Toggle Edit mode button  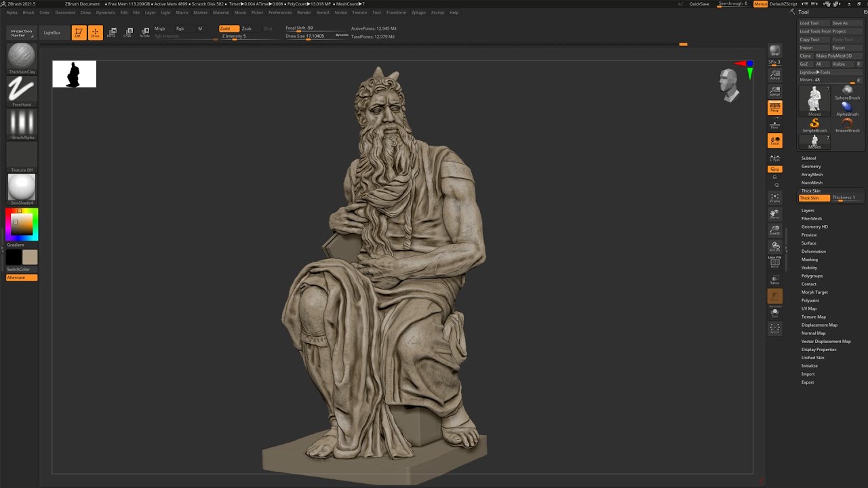79,33
